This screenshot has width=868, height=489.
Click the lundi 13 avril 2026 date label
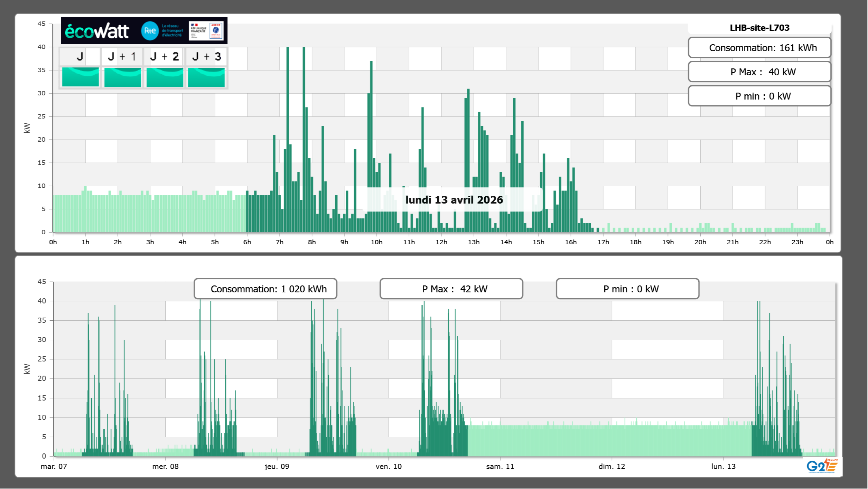tap(454, 200)
